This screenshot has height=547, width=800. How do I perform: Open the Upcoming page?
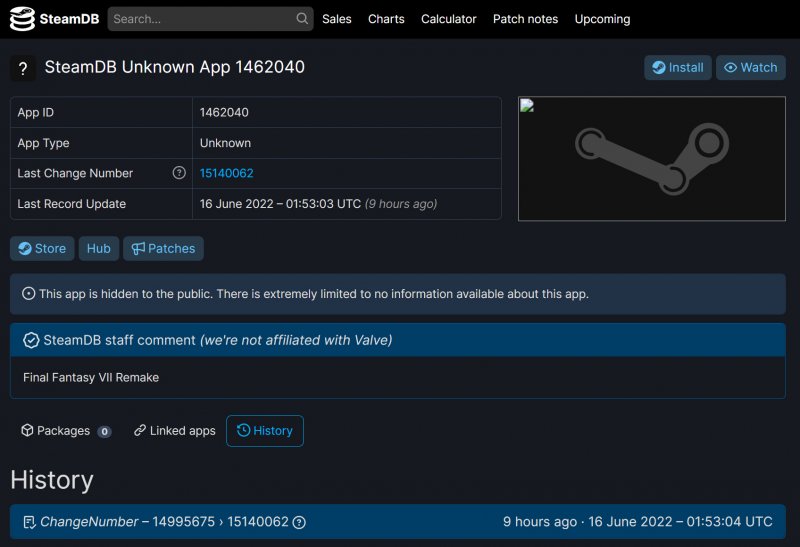[603, 19]
